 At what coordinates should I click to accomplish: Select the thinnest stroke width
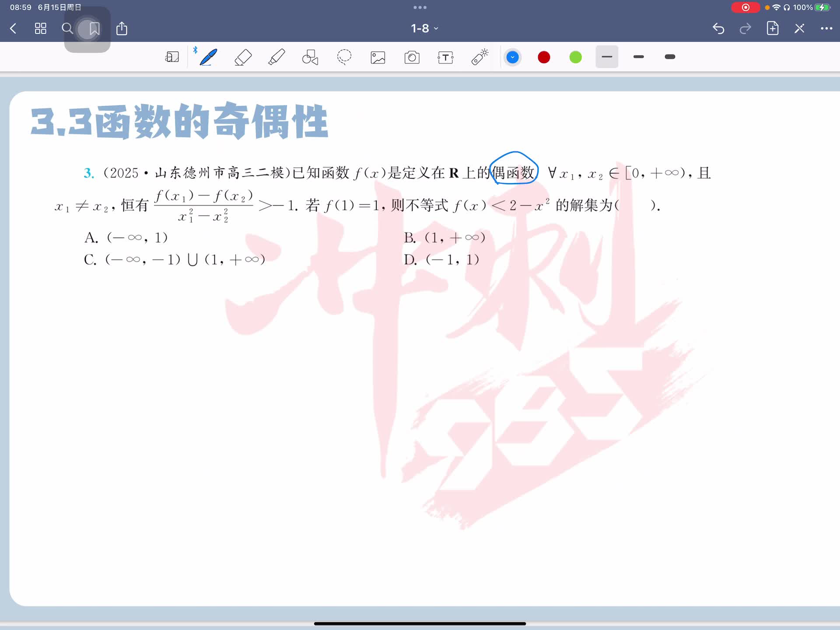[x=607, y=57]
